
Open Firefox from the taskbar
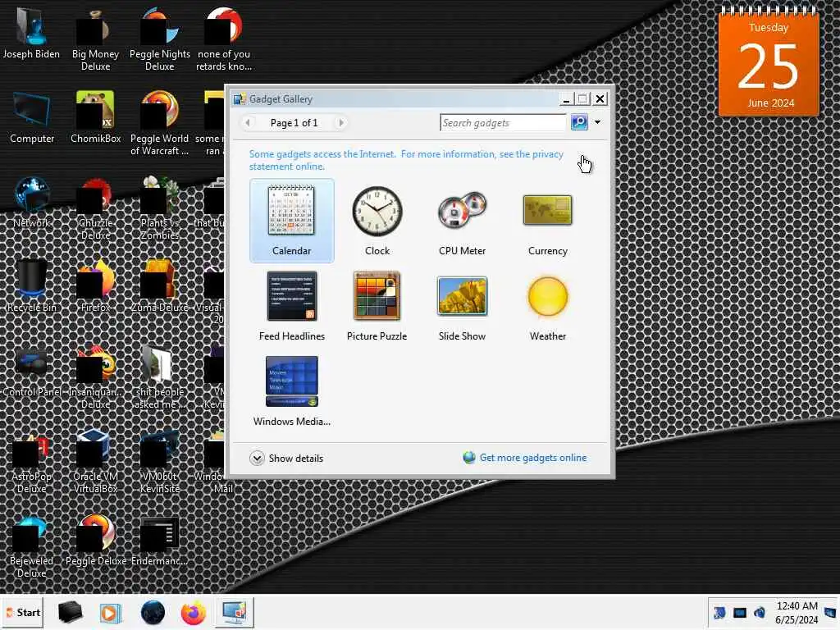pyautogui.click(x=194, y=612)
